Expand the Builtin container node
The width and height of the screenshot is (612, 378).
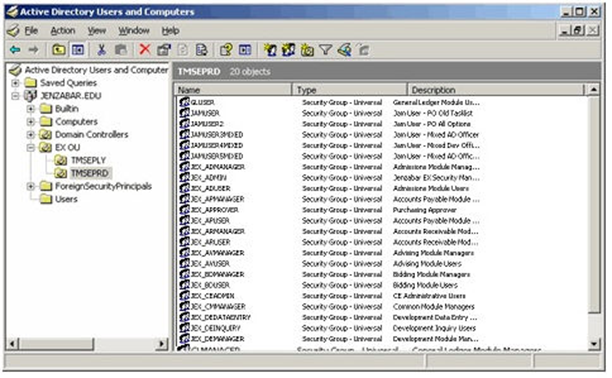click(30, 109)
